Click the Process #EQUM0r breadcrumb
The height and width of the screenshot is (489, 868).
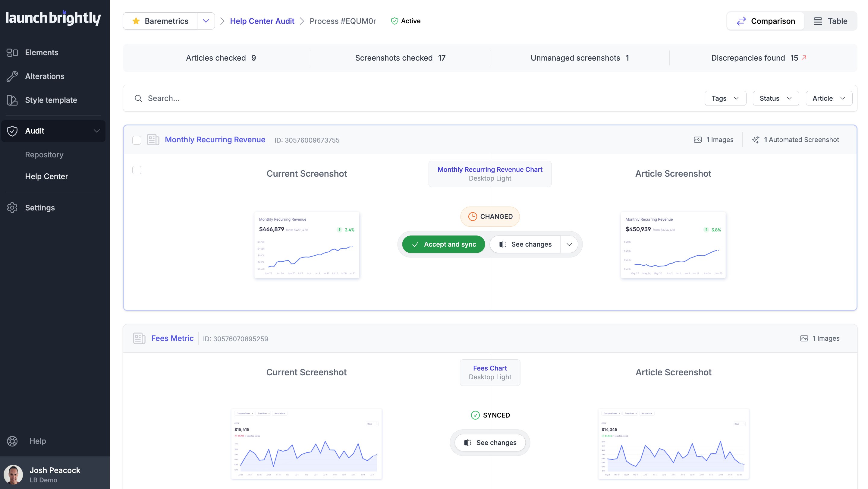click(343, 21)
